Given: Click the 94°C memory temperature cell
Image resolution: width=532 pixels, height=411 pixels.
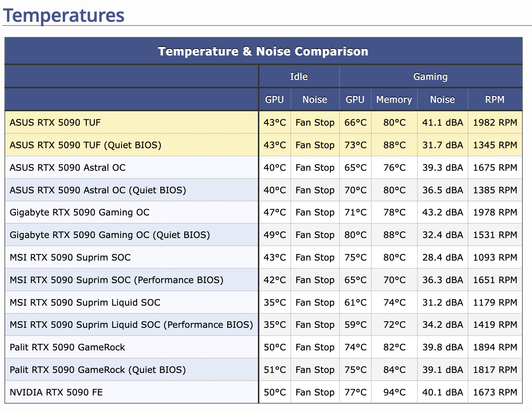Looking at the screenshot, I should (x=394, y=392).
